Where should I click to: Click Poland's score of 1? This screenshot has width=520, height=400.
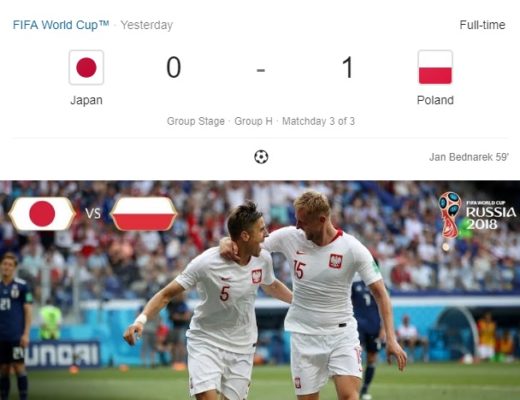[x=347, y=68]
